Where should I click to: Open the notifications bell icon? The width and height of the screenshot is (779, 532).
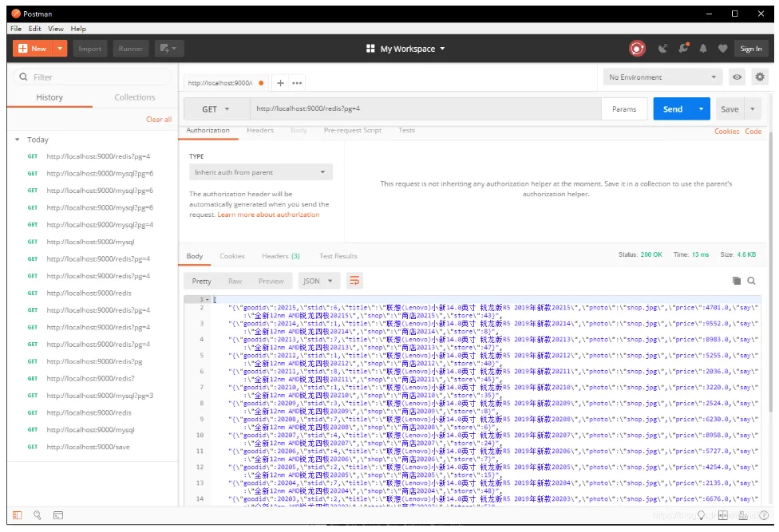coord(703,49)
